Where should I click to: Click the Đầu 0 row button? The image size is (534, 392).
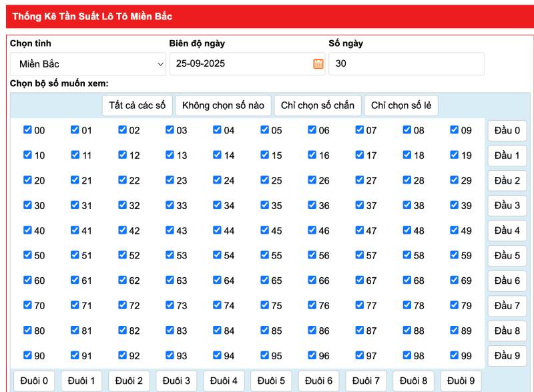pyautogui.click(x=507, y=131)
